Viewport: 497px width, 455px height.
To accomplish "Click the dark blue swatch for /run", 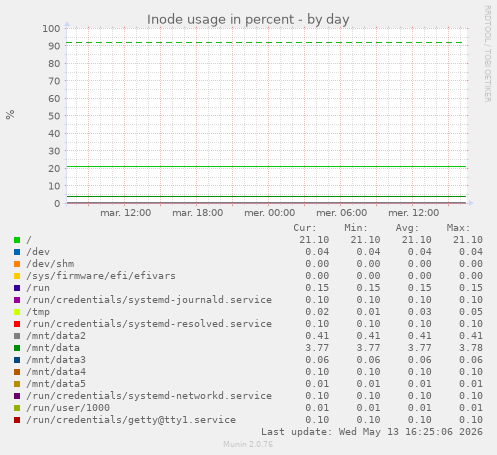I will click(x=17, y=288).
